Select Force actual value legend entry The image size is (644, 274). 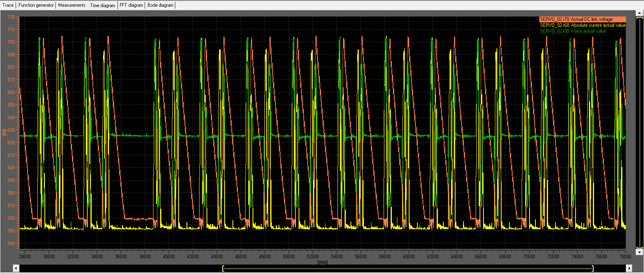pyautogui.click(x=573, y=31)
